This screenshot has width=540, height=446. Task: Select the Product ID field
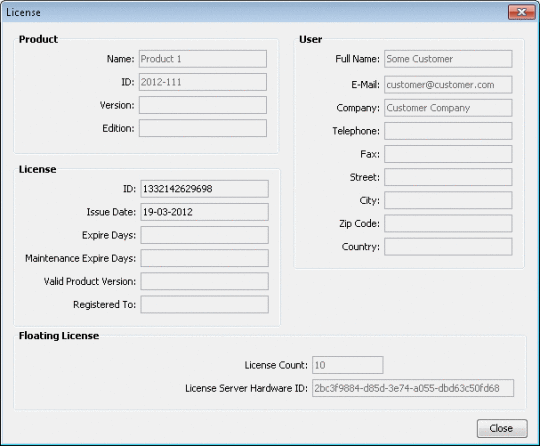pos(203,82)
